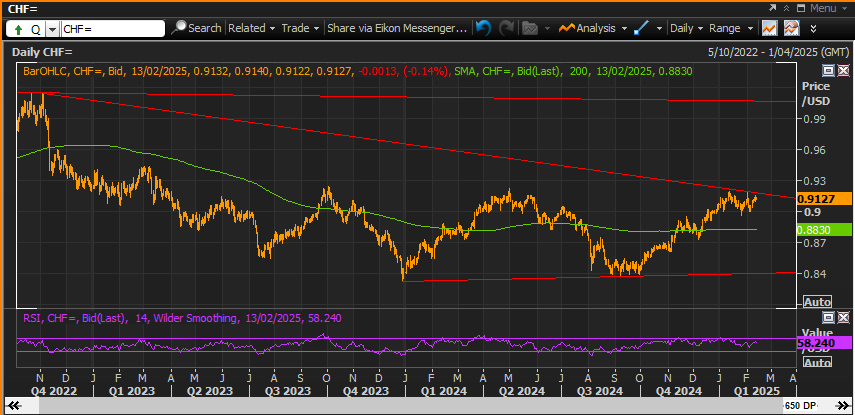Click the Price /USD axis title
The width and height of the screenshot is (855, 415).
(816, 93)
